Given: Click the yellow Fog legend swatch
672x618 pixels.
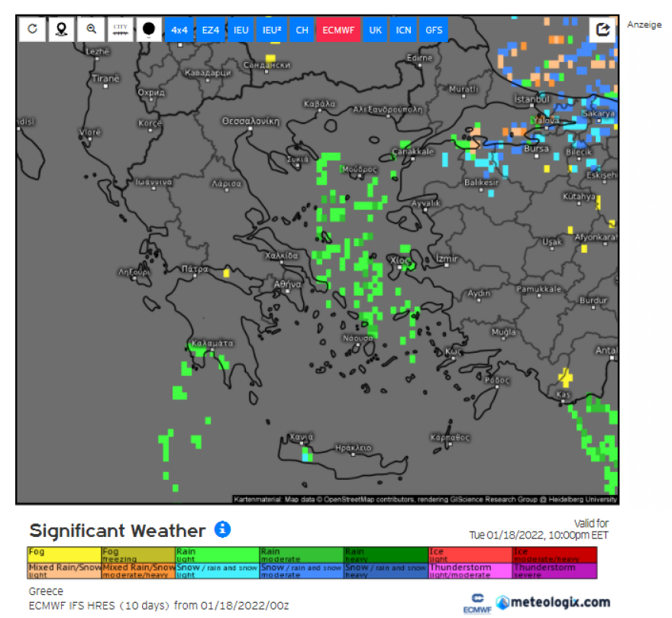Looking at the screenshot, I should click(64, 554).
